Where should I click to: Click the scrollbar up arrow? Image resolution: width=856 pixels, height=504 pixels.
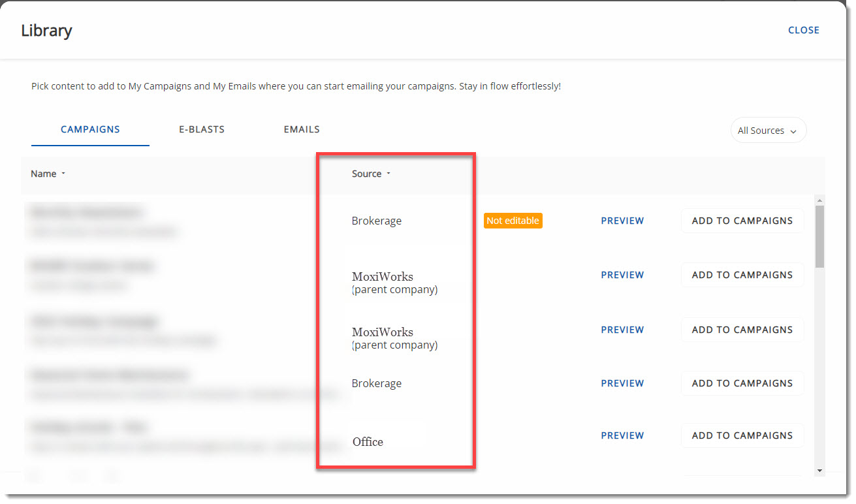[x=819, y=200]
